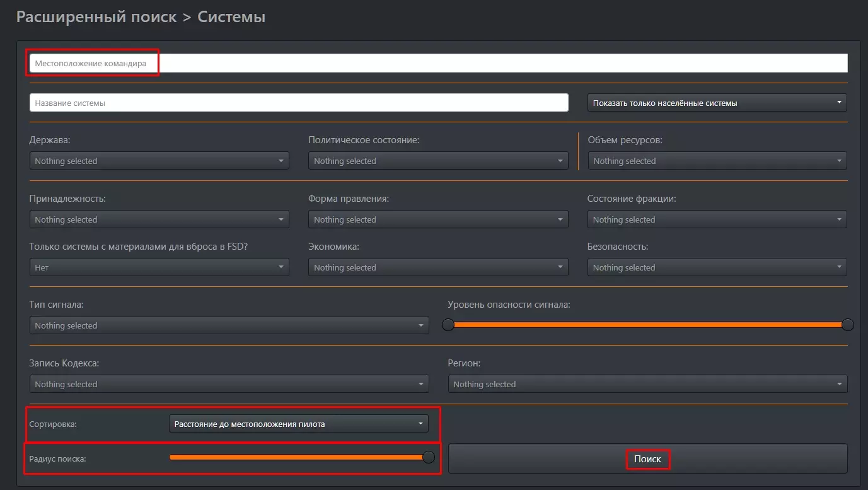This screenshot has height=490, width=868.
Task: Open the 'Политическое состояние' dropdown
Action: coord(438,161)
